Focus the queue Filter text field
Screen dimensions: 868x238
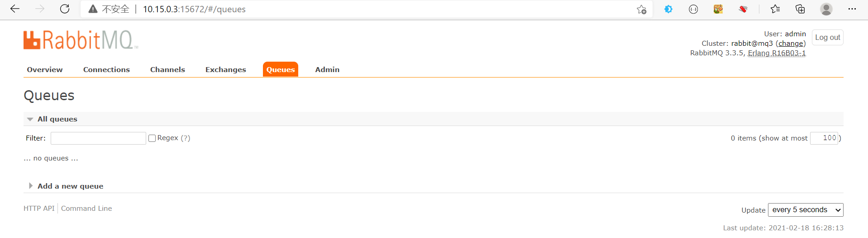tap(98, 138)
